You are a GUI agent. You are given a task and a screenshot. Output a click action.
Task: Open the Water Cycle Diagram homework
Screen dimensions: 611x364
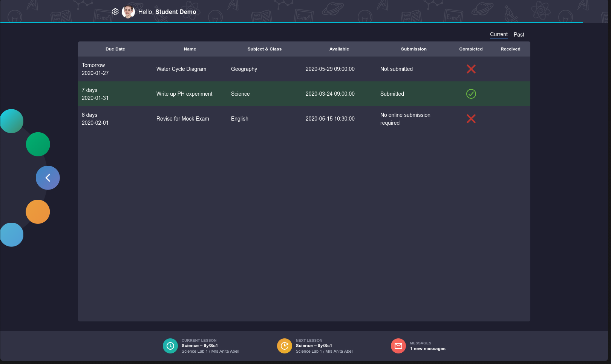click(181, 69)
